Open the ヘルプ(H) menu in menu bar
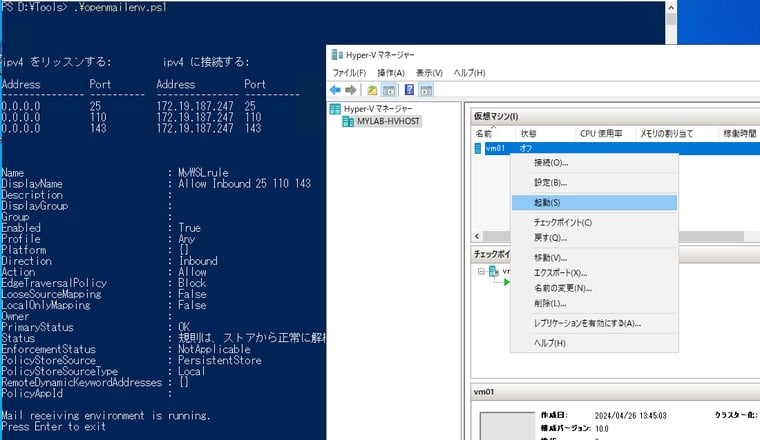 [x=469, y=73]
